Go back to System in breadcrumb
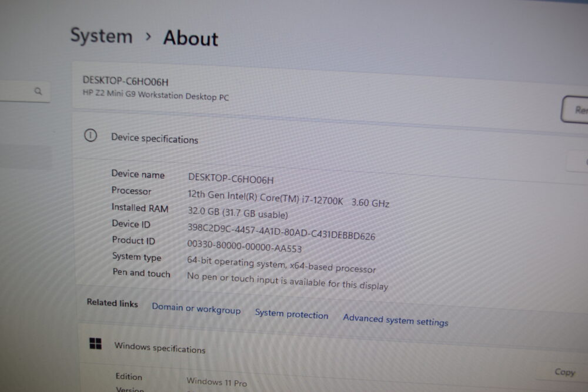This screenshot has width=588, height=392. tap(101, 36)
